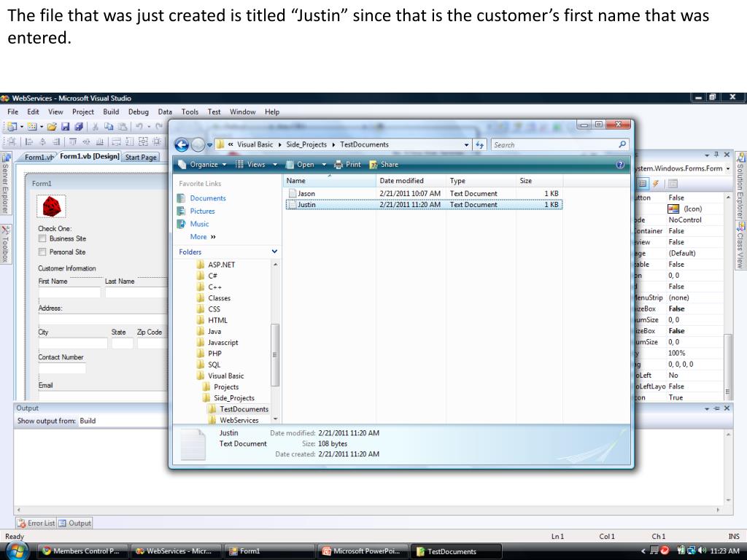Open the Build menu
The width and height of the screenshot is (747, 560).
111,112
